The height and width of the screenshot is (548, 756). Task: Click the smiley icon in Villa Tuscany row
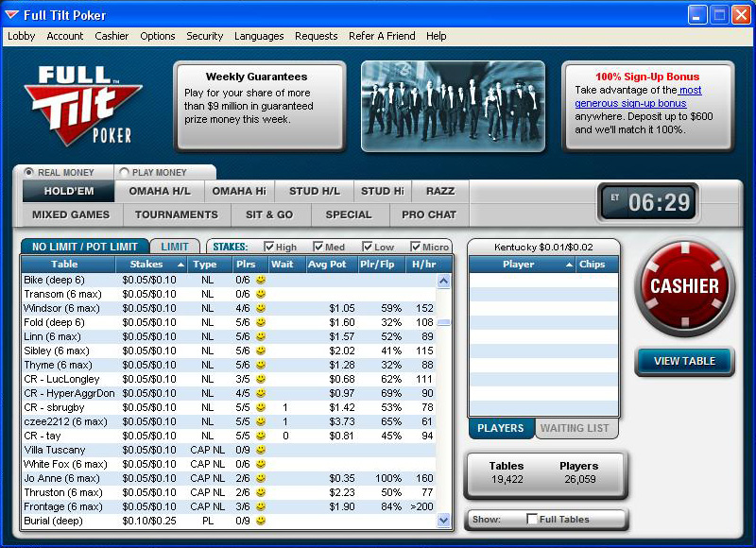(261, 450)
